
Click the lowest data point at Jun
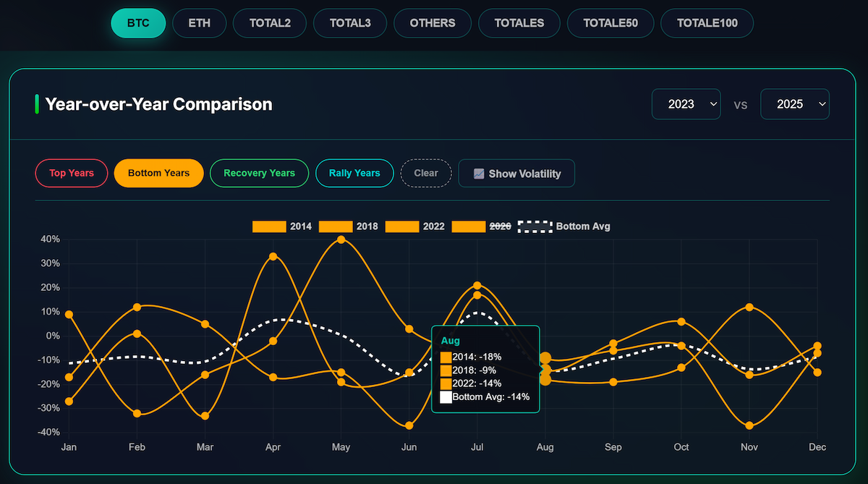pyautogui.click(x=409, y=425)
